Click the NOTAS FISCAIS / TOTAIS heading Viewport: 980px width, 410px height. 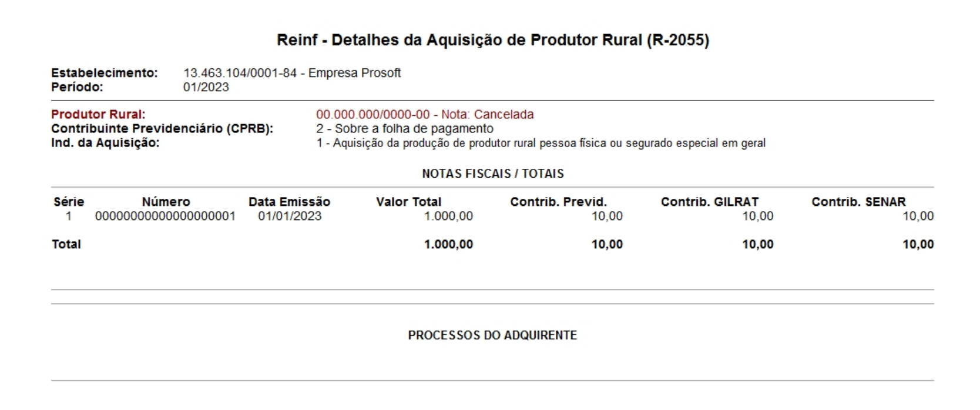click(x=492, y=174)
